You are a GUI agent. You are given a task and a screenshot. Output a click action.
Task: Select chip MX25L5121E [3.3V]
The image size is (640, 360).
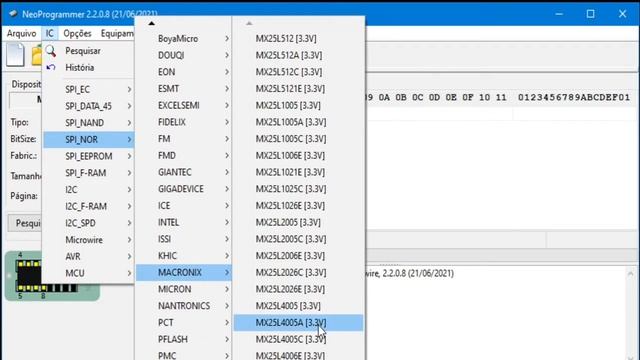coord(298,89)
